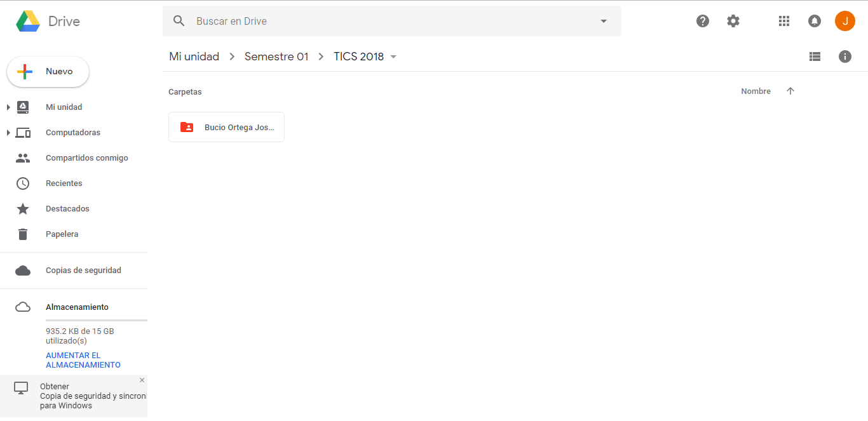Click AUMENTAR EL ALMACENAMIENTO link
Screen dimensions: 868x421
pos(83,360)
